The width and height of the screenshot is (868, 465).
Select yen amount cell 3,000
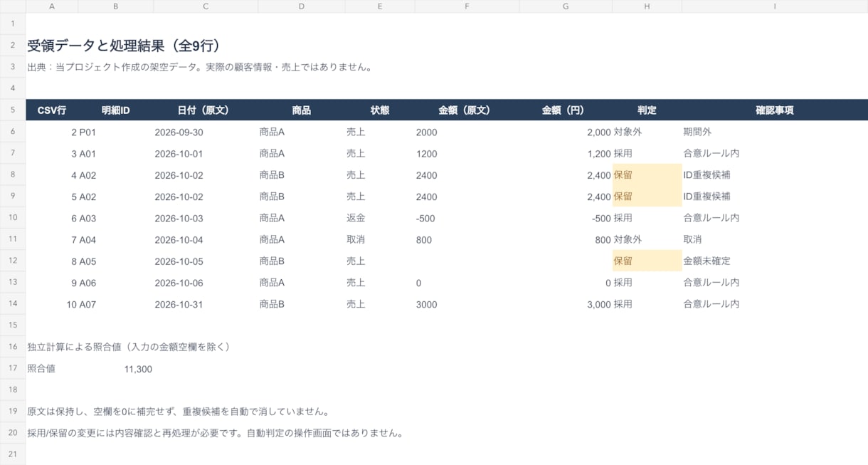click(x=566, y=305)
